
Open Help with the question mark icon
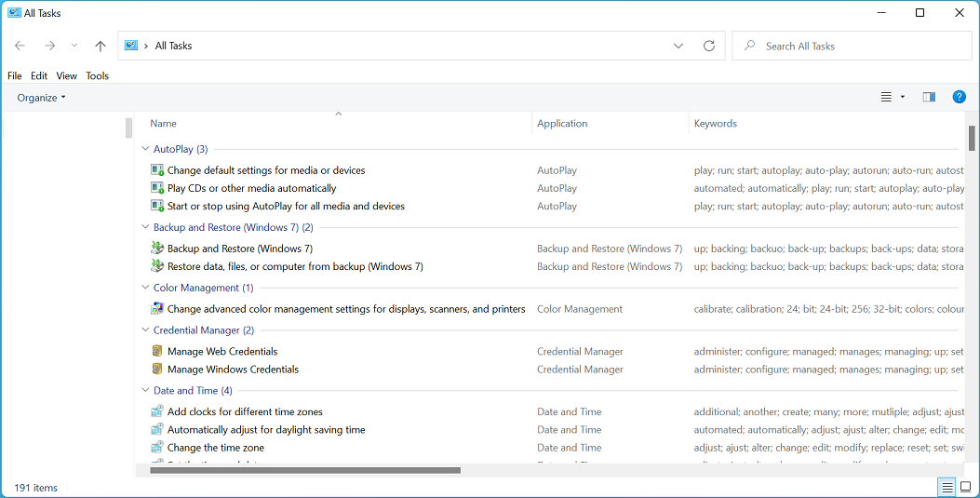coord(959,97)
